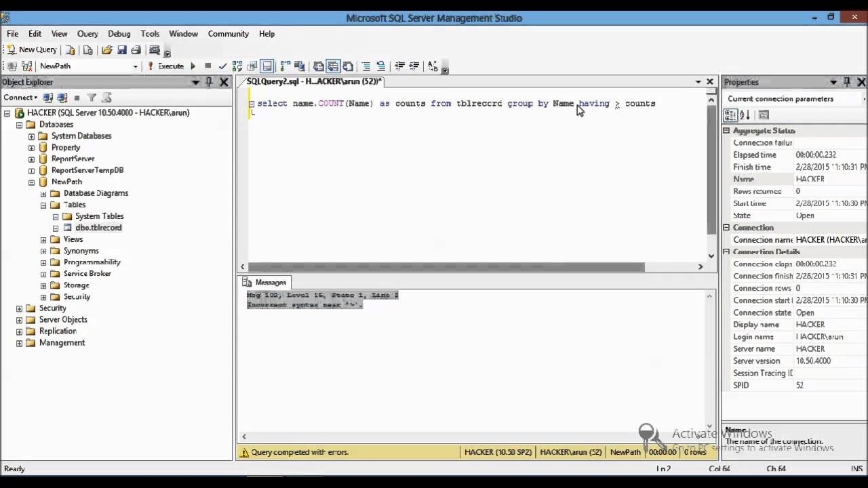Open Current connection parameters dropdown

pos(864,99)
